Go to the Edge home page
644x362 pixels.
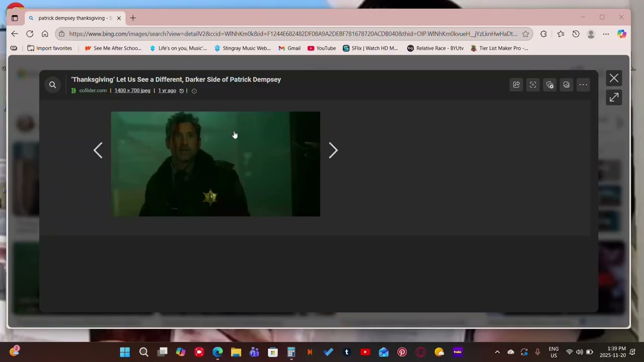[x=45, y=34]
